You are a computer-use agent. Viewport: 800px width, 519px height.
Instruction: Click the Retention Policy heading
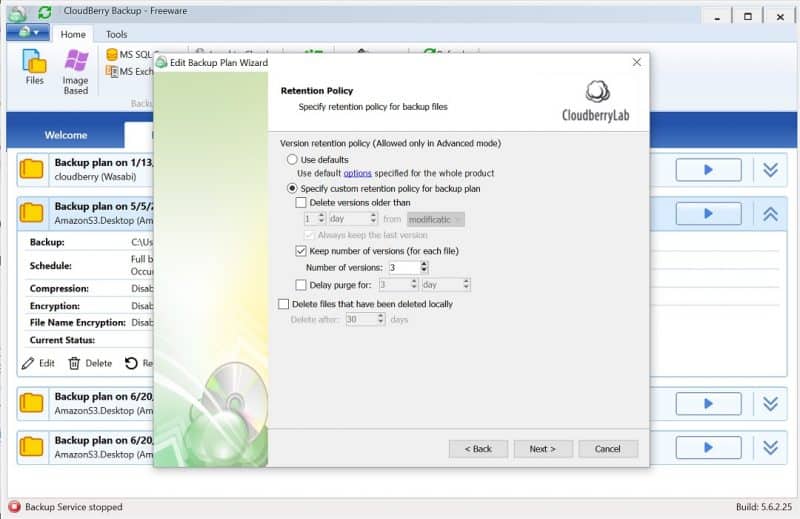(x=317, y=91)
